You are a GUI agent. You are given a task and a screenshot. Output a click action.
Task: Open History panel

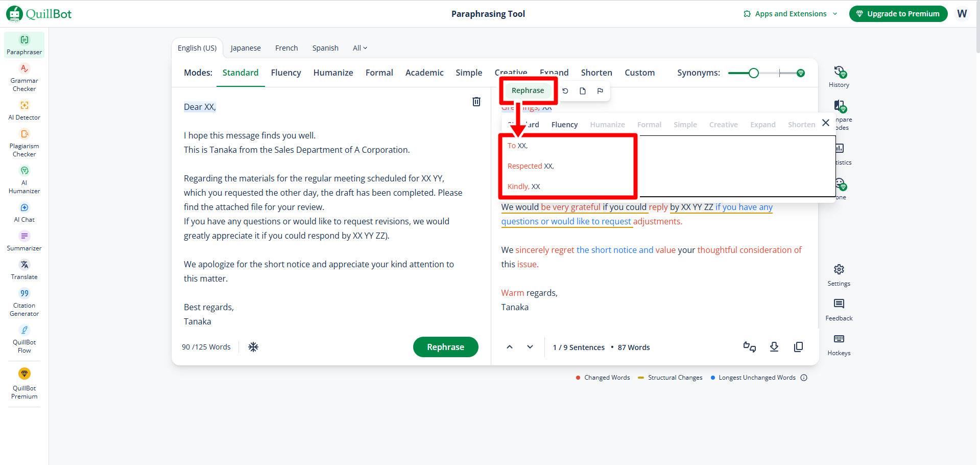[839, 77]
